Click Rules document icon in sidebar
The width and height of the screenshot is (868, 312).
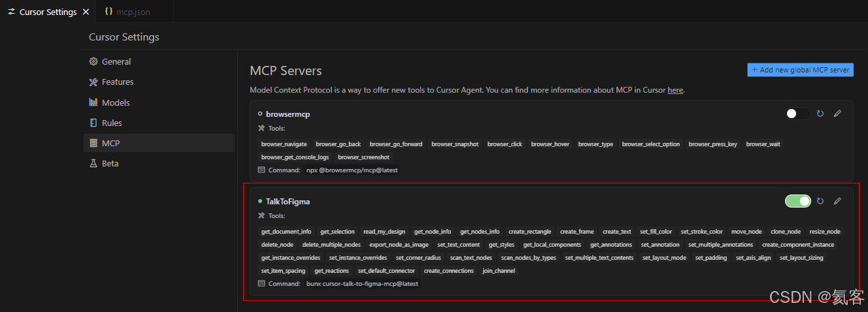[93, 123]
